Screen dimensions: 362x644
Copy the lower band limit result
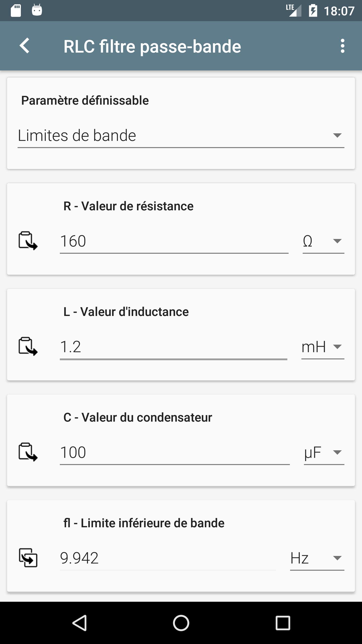(x=28, y=558)
